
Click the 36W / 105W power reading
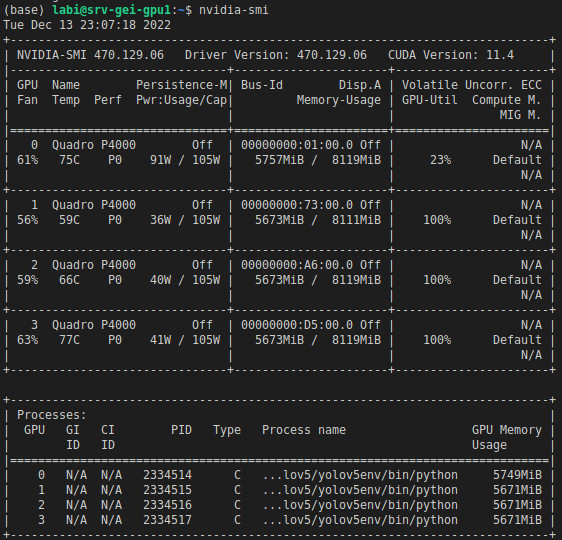(185, 220)
